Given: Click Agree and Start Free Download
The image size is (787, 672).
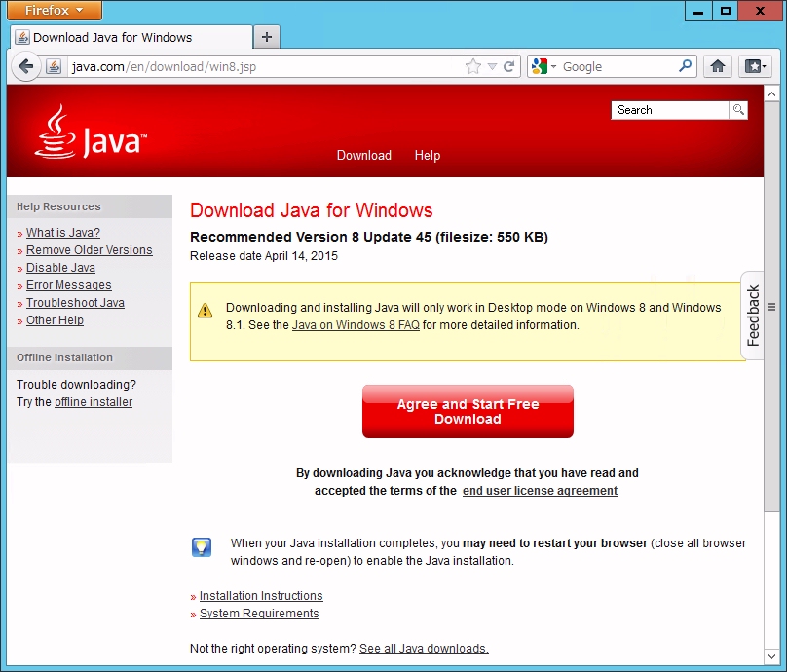Looking at the screenshot, I should 468,411.
